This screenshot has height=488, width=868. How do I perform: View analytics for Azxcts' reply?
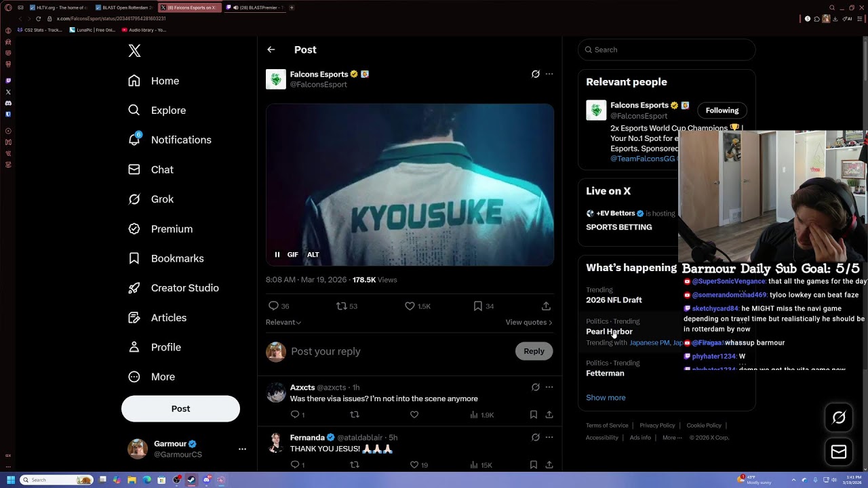tap(481, 415)
